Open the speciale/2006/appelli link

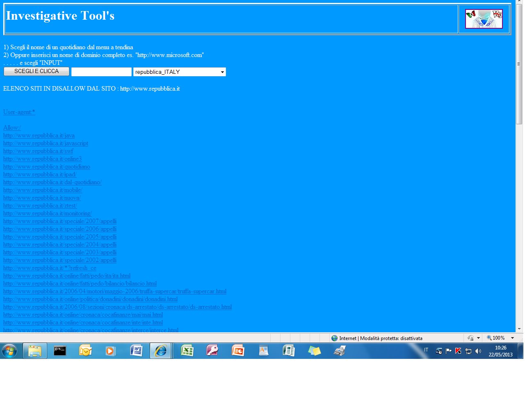coord(60,229)
